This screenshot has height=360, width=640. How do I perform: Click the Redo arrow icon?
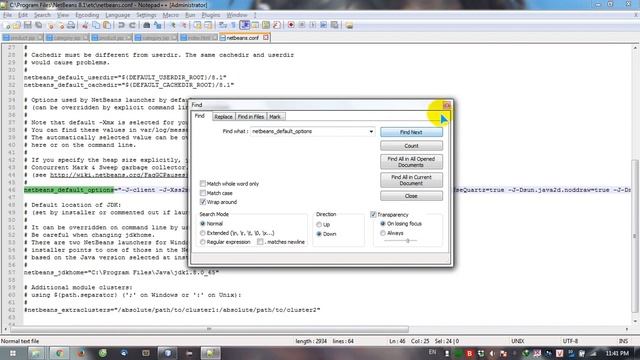[x=132, y=25]
